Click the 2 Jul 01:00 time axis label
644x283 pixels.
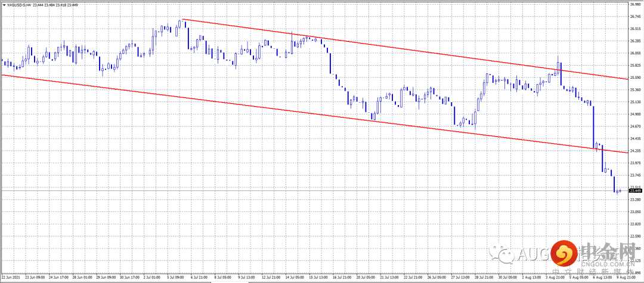click(x=151, y=278)
